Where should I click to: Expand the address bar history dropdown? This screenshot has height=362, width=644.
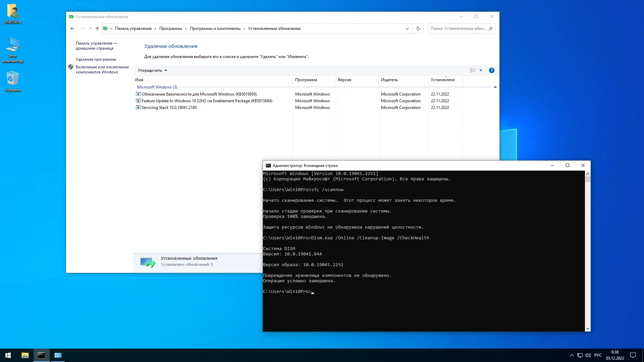click(x=407, y=28)
